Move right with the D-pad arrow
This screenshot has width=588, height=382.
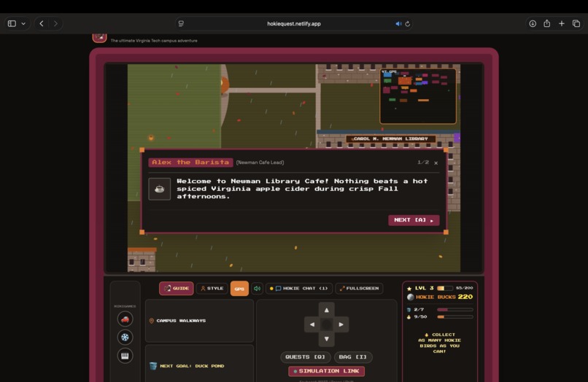(341, 324)
